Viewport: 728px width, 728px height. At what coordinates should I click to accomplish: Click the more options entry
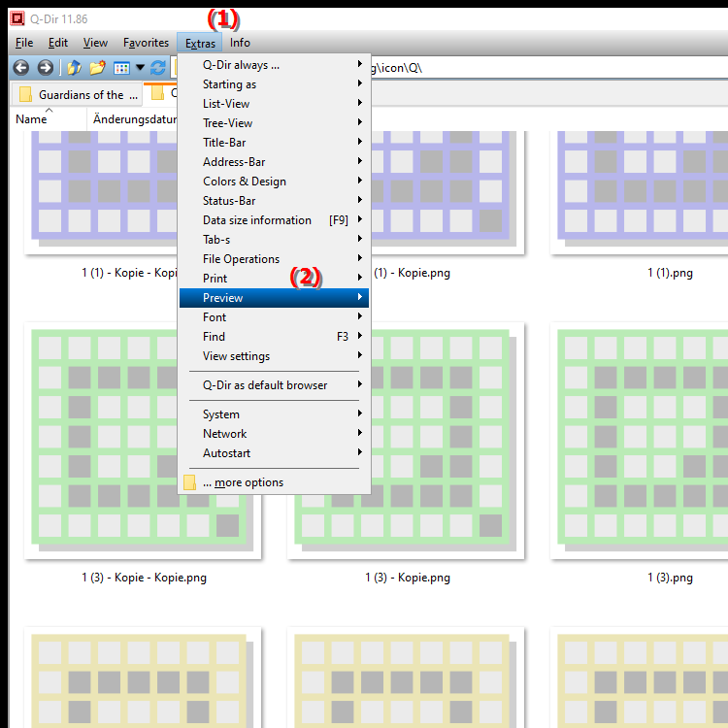click(x=274, y=482)
